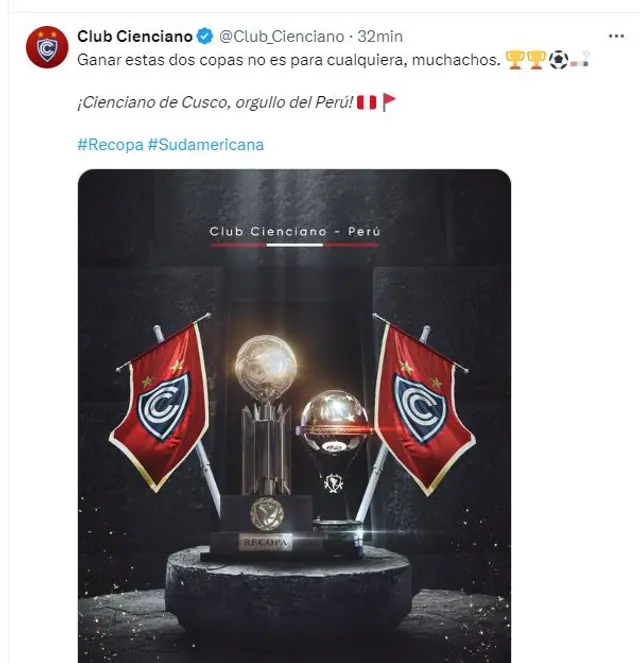Open the tweet's three-dot more options menu
This screenshot has width=640, height=663.
click(x=616, y=37)
